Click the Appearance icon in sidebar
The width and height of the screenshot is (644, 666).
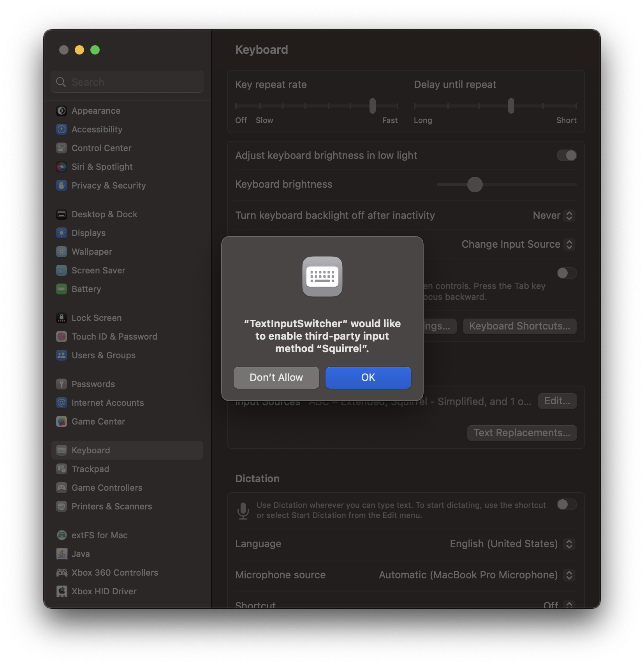tap(62, 111)
